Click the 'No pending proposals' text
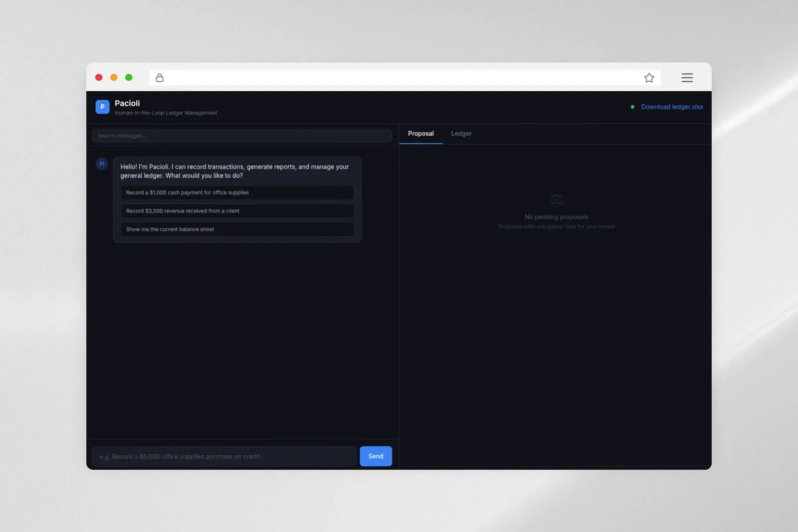 tap(557, 217)
